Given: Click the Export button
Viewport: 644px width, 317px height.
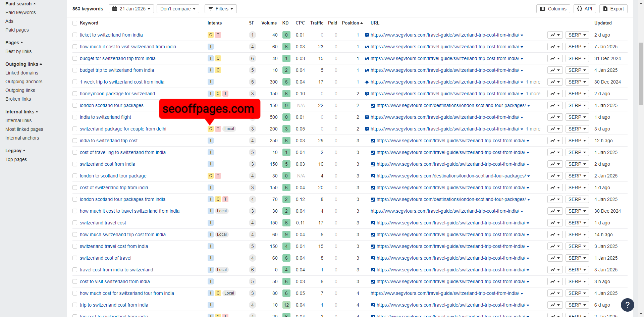Looking at the screenshot, I should [613, 9].
